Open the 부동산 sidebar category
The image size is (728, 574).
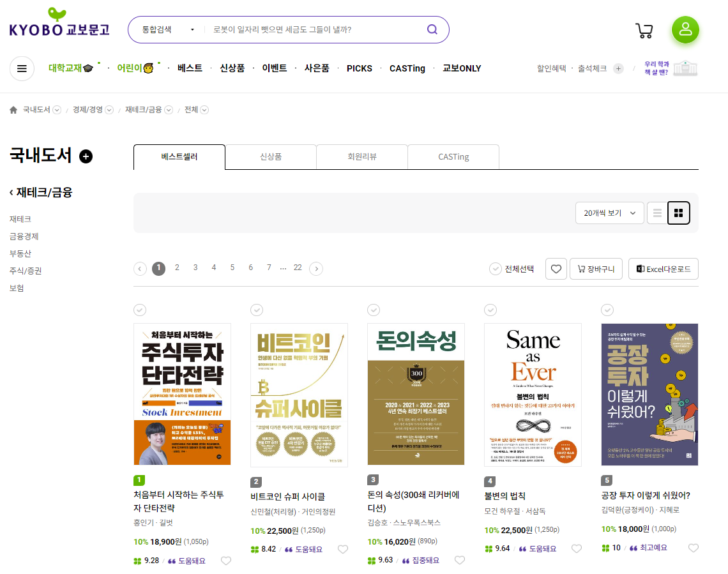20,254
